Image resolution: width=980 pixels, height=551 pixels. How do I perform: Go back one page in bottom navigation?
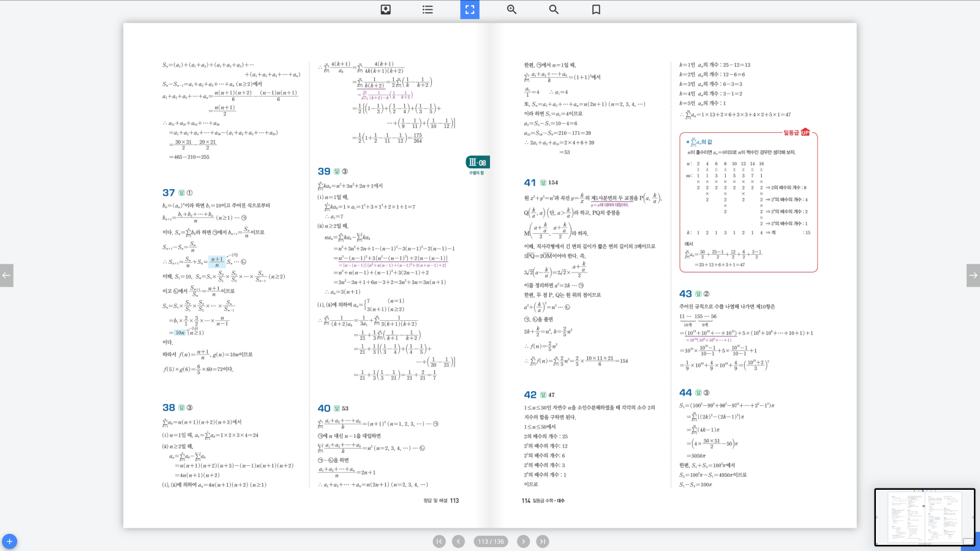[458, 541]
